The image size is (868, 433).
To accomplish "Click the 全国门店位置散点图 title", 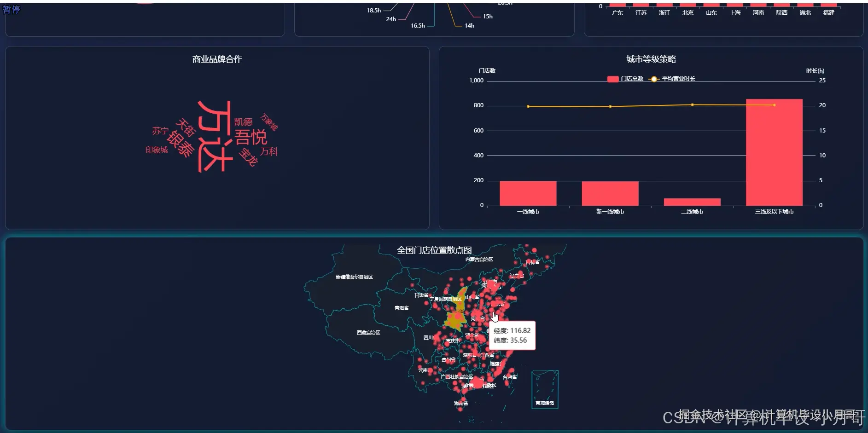I will coord(434,250).
